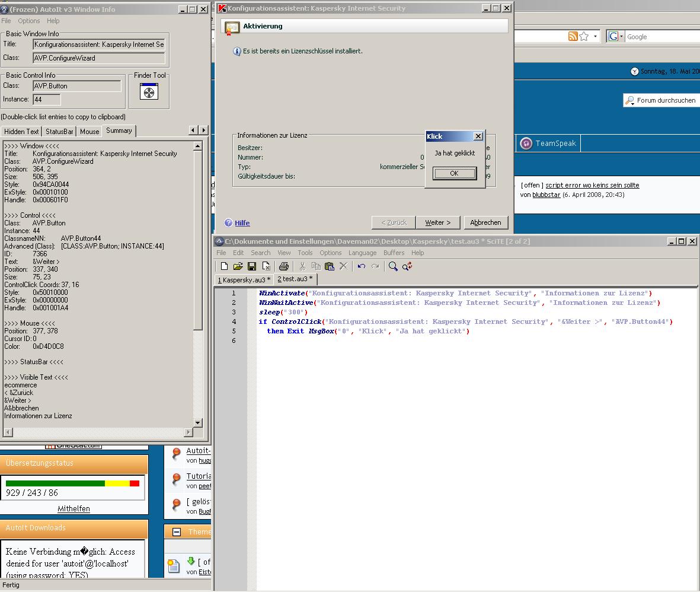700x592 pixels.
Task: Click the Paste clipboard icon in SciTE
Action: tap(330, 266)
